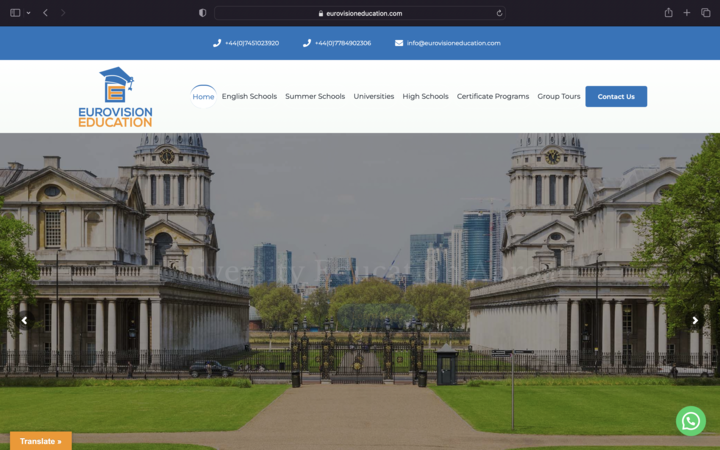Click the Contact Us button
Screen dimensions: 720x450
[616, 96]
